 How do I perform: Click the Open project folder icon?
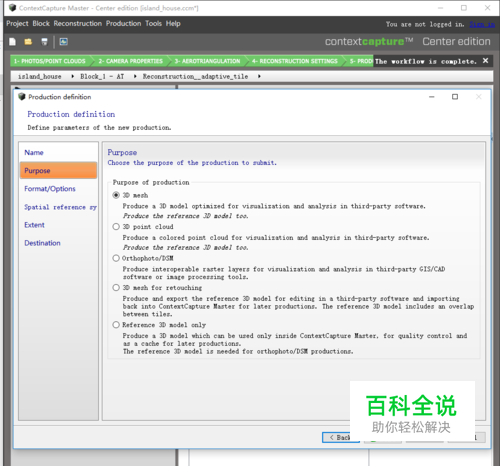click(x=28, y=42)
